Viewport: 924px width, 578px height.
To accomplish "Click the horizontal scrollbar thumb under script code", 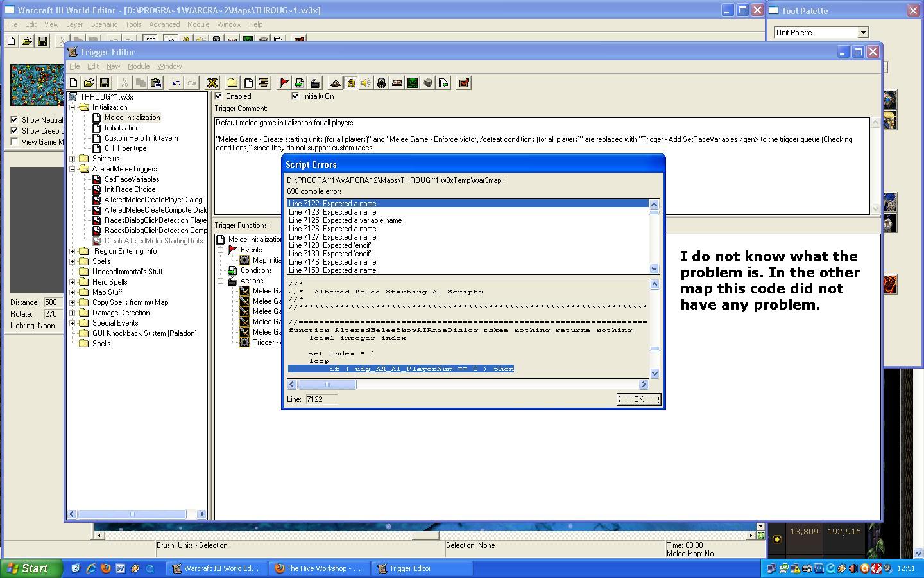I will pyautogui.click(x=327, y=385).
